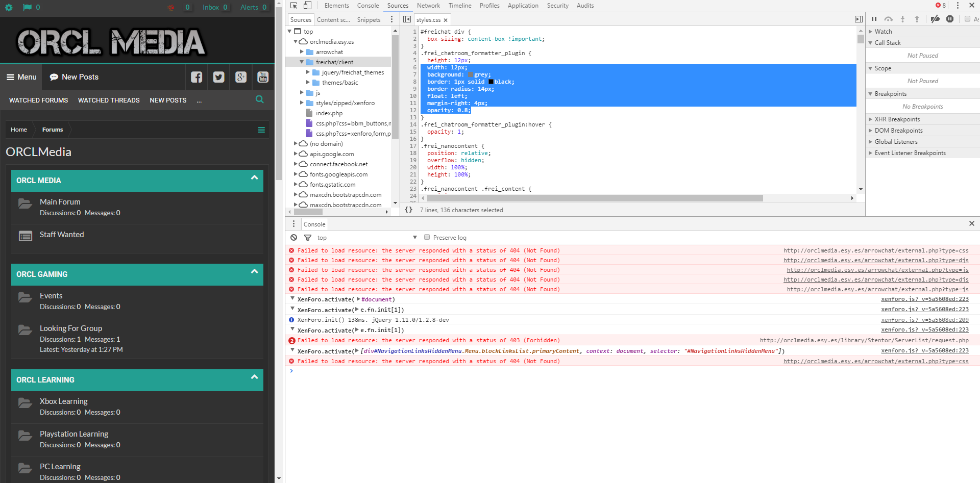Go to WATCHED THREADS link
This screenshot has height=483, width=980.
point(109,100)
